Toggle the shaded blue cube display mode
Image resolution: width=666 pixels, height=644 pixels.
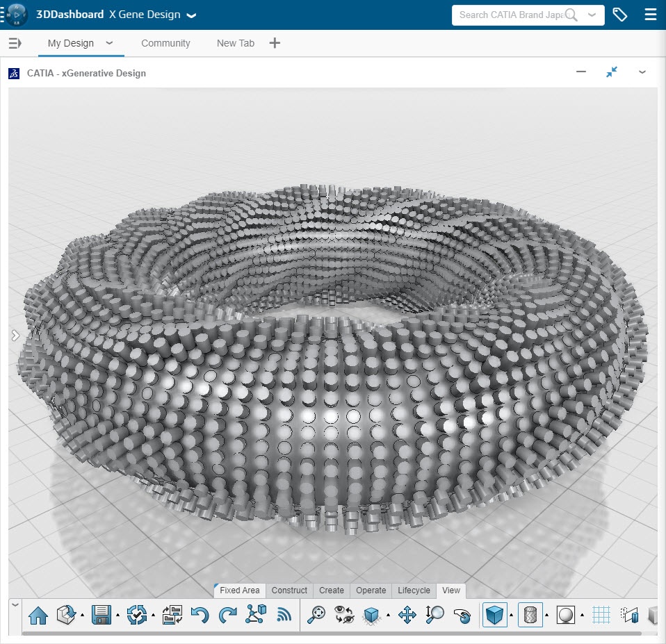(495, 615)
